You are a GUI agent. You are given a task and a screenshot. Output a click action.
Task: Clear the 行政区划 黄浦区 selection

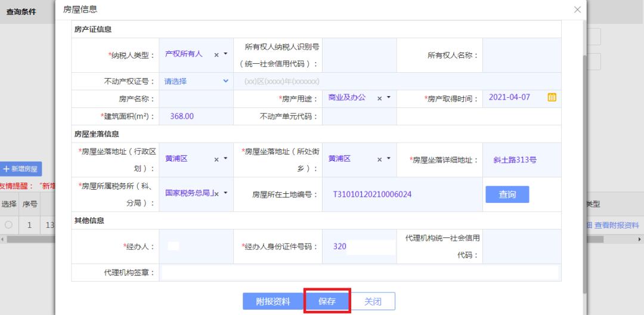(216, 159)
